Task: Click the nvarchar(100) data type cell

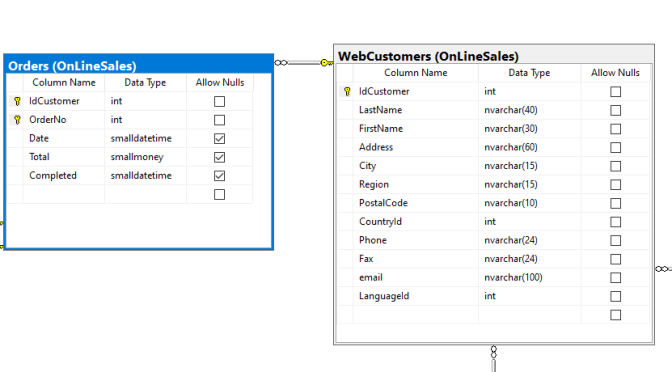Action: click(529, 277)
